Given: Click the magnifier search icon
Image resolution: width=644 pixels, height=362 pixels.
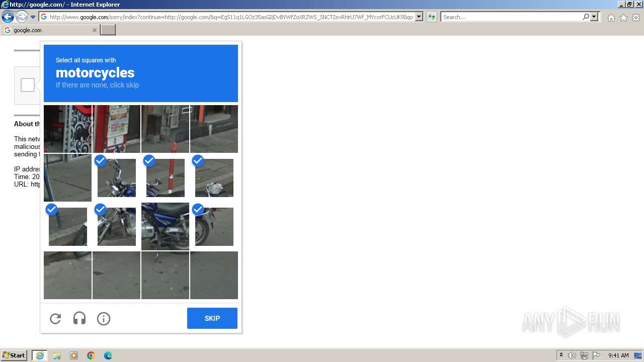Looking at the screenshot, I should point(586,17).
